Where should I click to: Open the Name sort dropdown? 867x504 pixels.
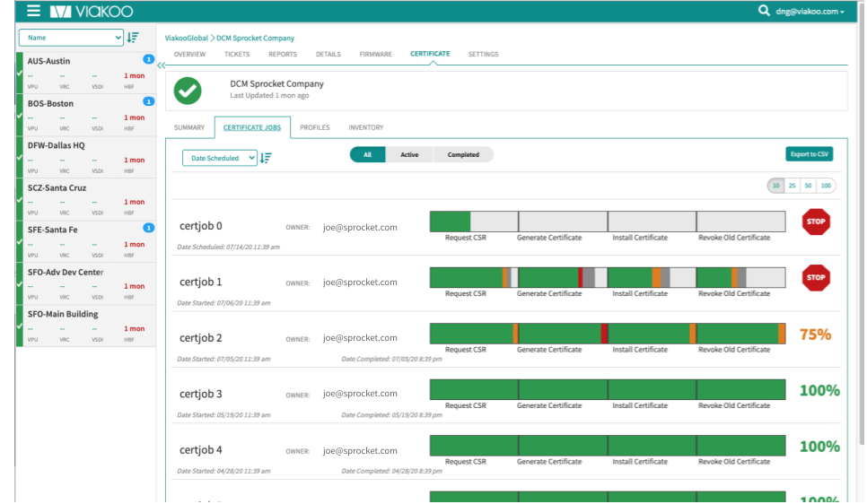click(x=71, y=38)
